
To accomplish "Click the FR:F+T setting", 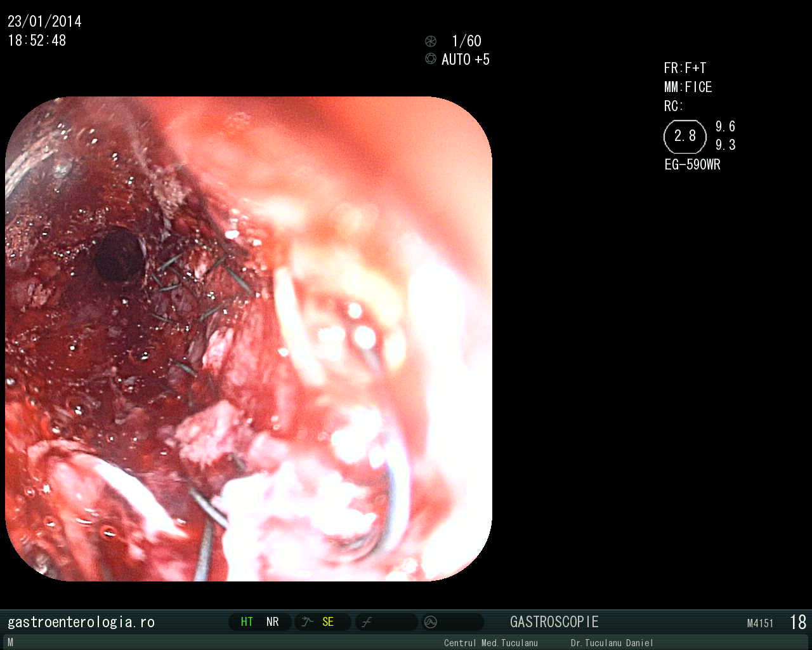I will click(x=685, y=68).
